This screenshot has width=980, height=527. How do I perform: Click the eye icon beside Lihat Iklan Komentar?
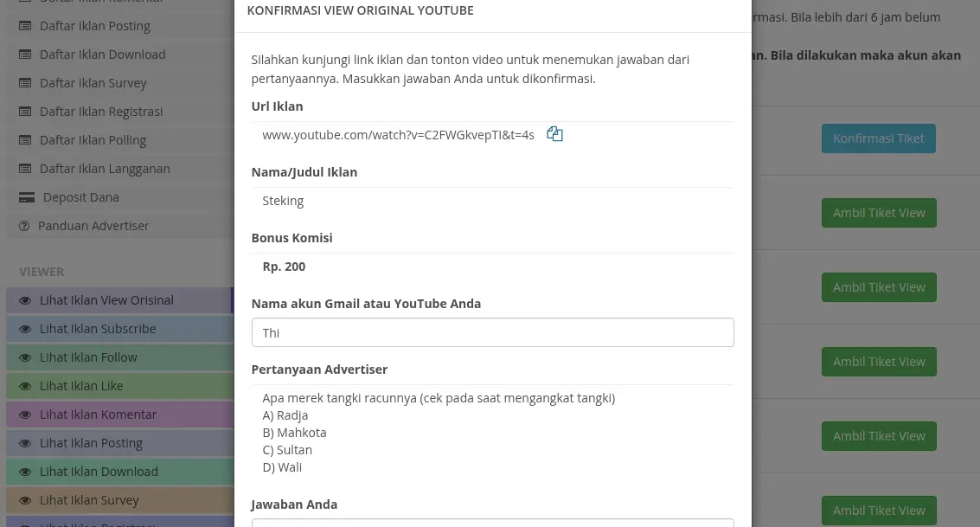tap(24, 414)
